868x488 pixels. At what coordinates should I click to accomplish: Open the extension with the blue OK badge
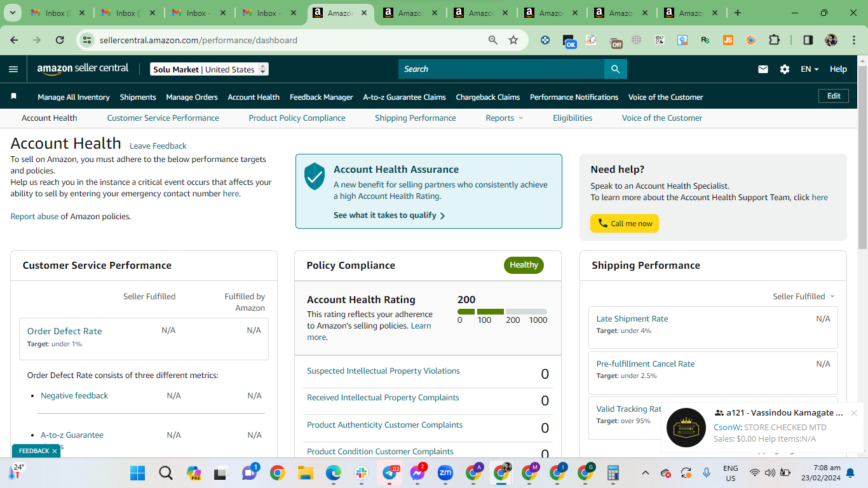pyautogui.click(x=569, y=41)
